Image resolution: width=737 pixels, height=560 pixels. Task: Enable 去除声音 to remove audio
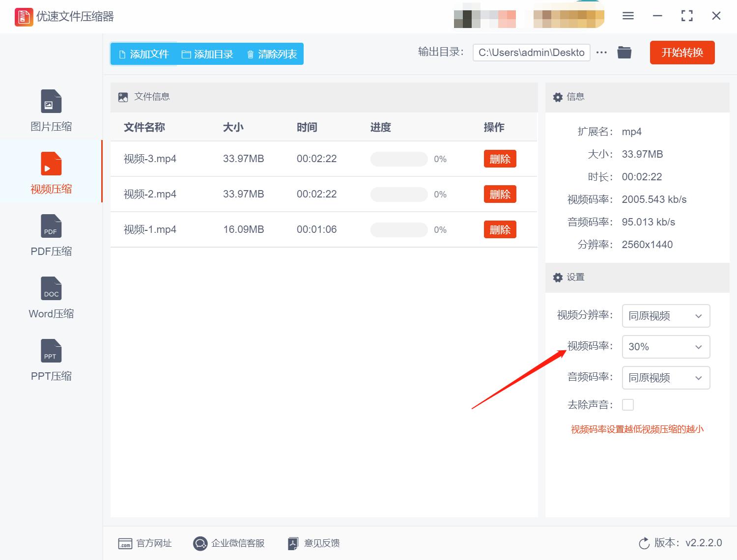pyautogui.click(x=628, y=404)
